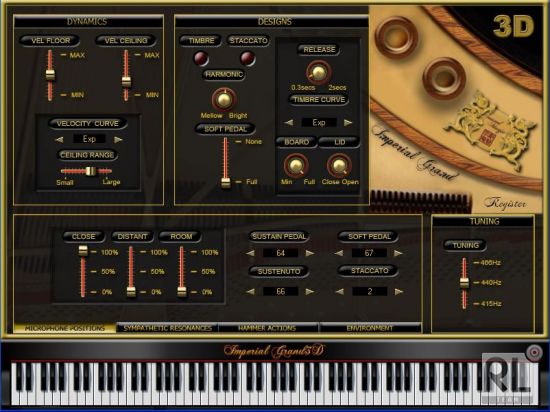
Task: Click the Staccato button in Designs
Action: (248, 40)
